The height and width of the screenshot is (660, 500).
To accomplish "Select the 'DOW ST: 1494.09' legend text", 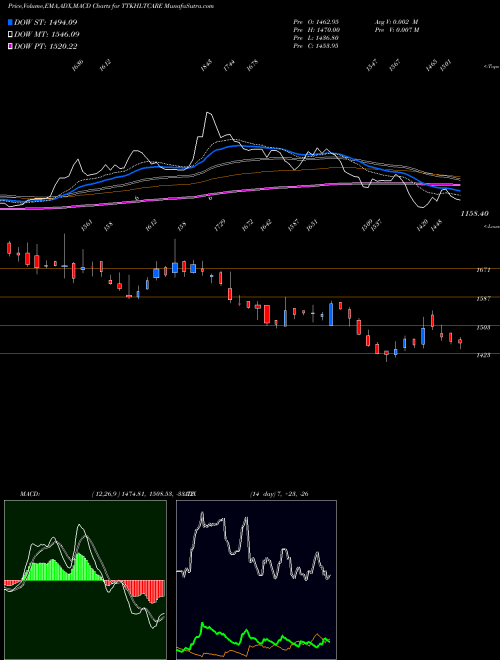I will coord(45,22).
